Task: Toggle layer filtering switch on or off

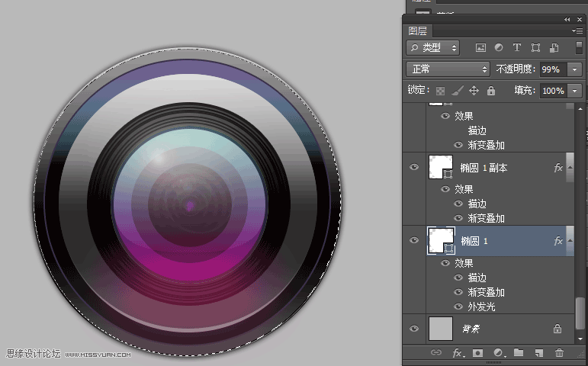Action: (x=580, y=47)
